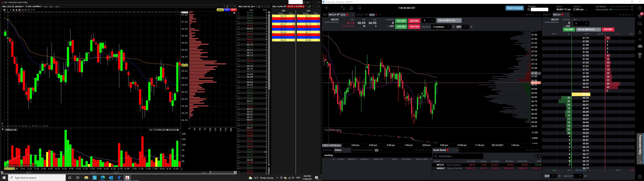Screen dimensions: 644x181
Task: Open the bracket settings gear beside 2 contract dropdown
Action: point(454,27)
